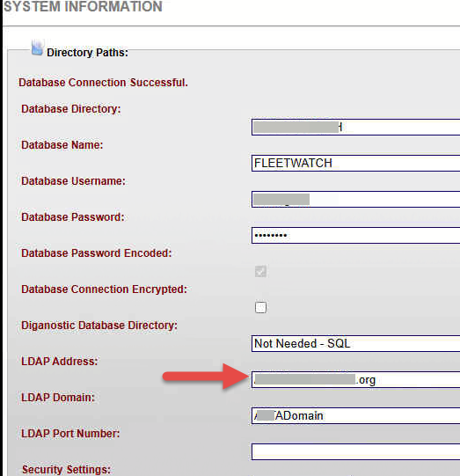
Task: Focus the LDAP Address field ending in .org
Action: click(x=355, y=380)
